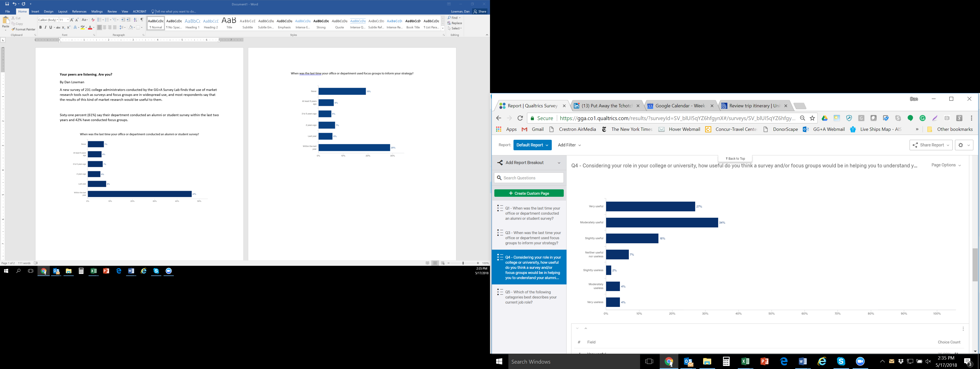Reload the page in Chrome

click(x=520, y=118)
